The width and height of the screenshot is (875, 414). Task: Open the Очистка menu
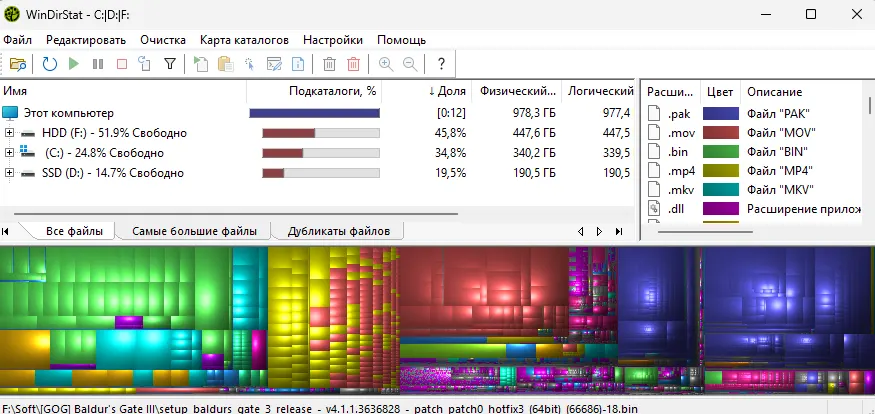163,40
